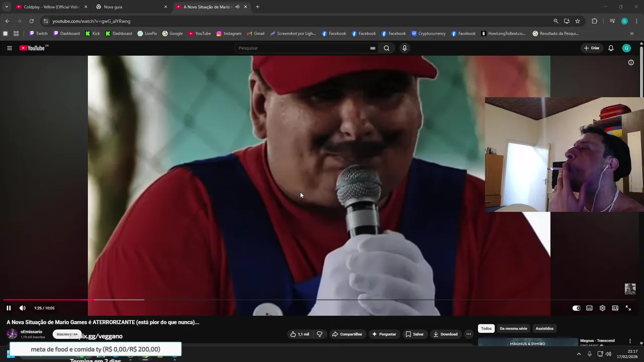Open the YouTube hamburger guide menu
Viewport: 644px width, 362px height.
[9, 48]
